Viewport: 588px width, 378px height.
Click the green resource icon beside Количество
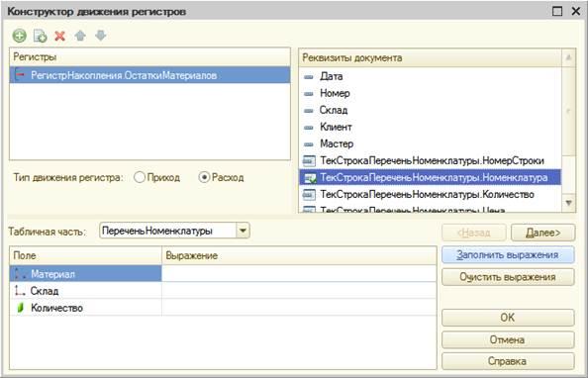point(21,308)
